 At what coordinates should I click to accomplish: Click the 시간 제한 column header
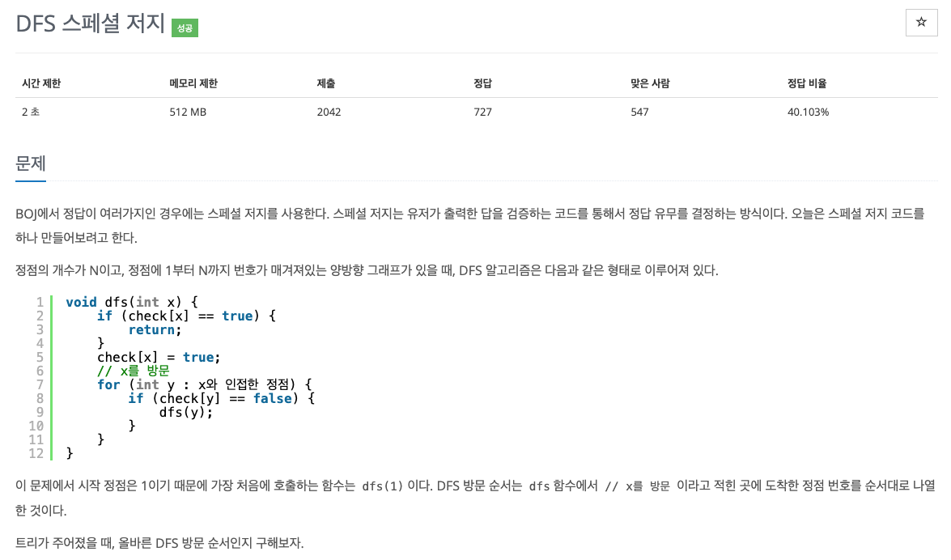tap(41, 83)
